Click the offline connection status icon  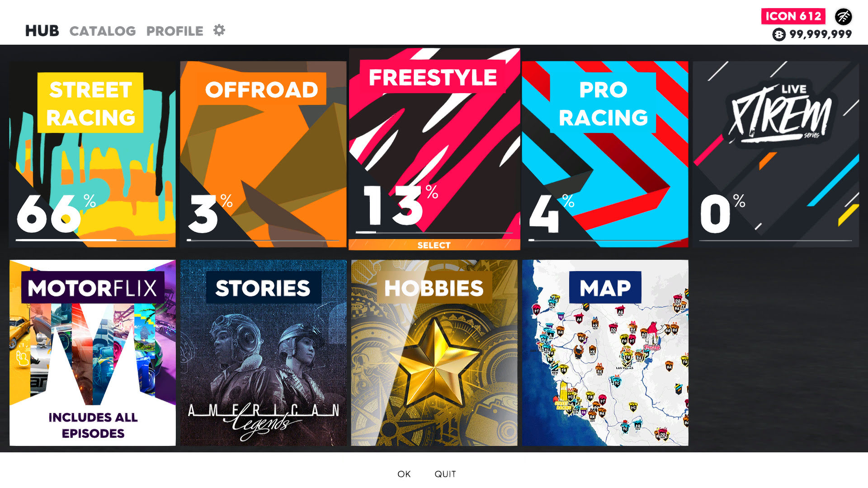843,17
